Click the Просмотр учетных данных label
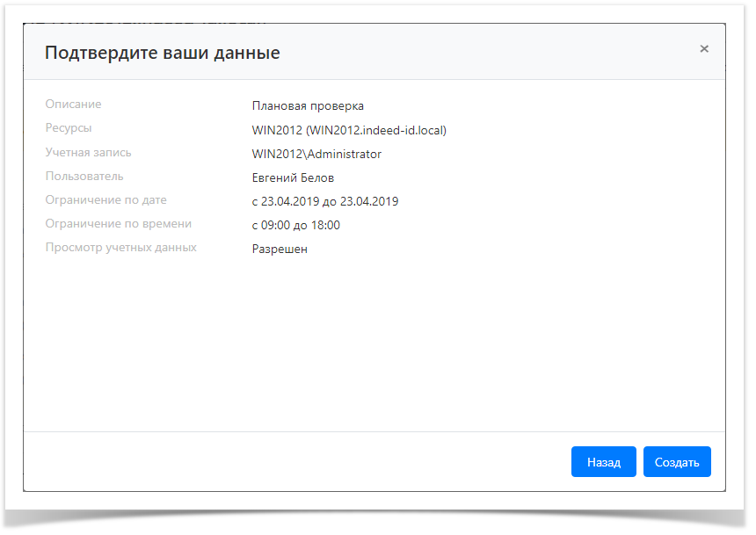 click(120, 247)
